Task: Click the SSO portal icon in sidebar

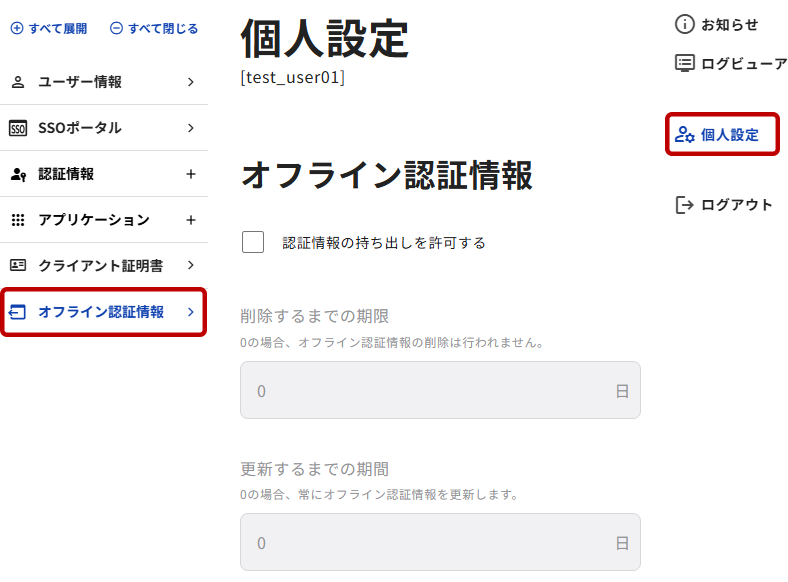Action: pyautogui.click(x=18, y=128)
